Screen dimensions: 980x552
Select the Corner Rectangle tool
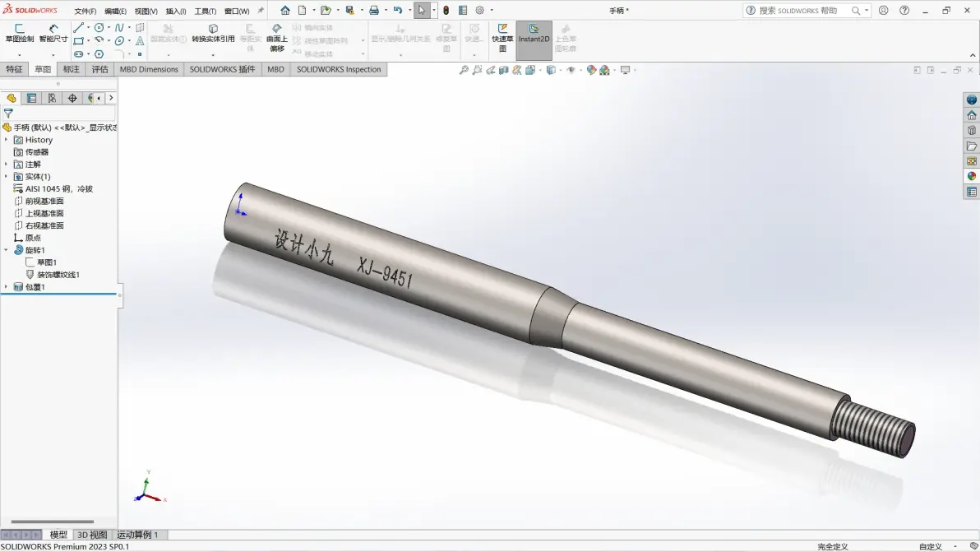pos(78,40)
